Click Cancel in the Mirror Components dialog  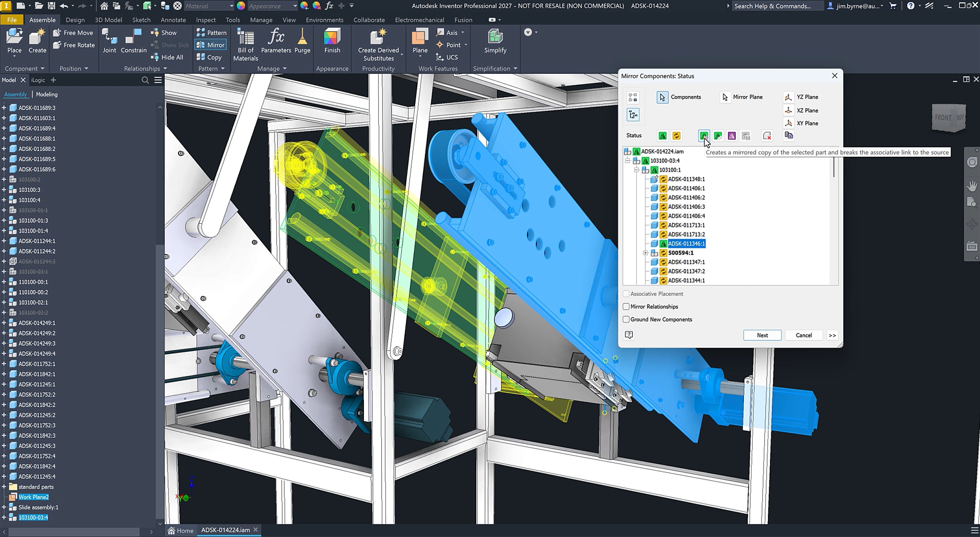(x=803, y=335)
